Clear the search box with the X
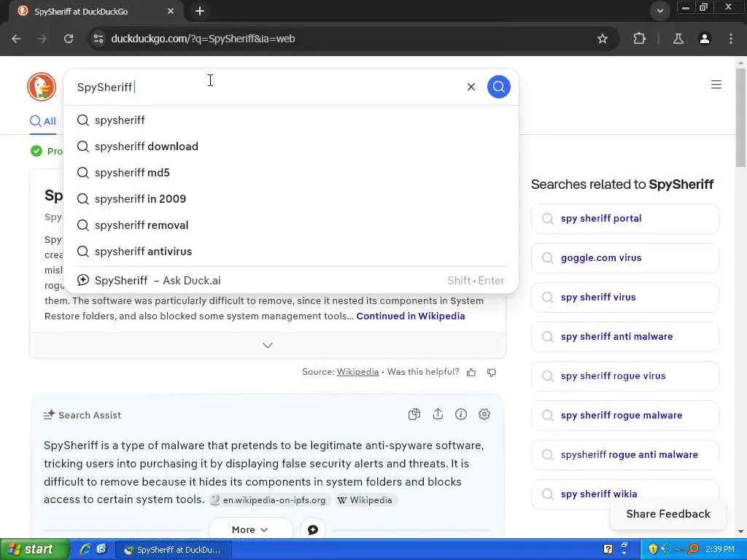Screen dimensions: 747x560 pyautogui.click(x=471, y=87)
